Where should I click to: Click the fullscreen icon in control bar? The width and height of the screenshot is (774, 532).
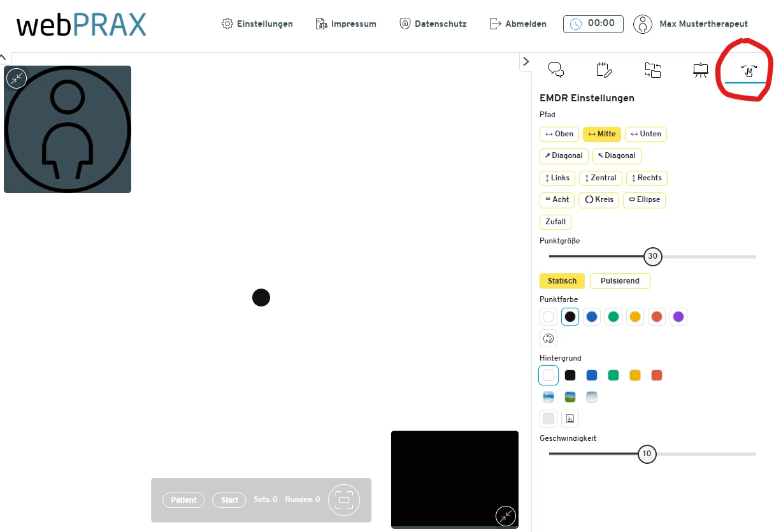pyautogui.click(x=344, y=500)
